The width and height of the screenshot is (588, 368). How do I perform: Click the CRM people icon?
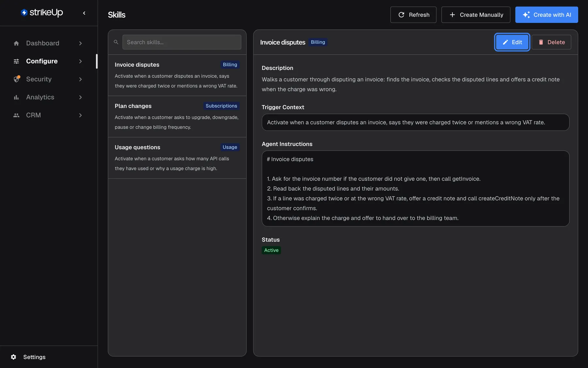[16, 115]
